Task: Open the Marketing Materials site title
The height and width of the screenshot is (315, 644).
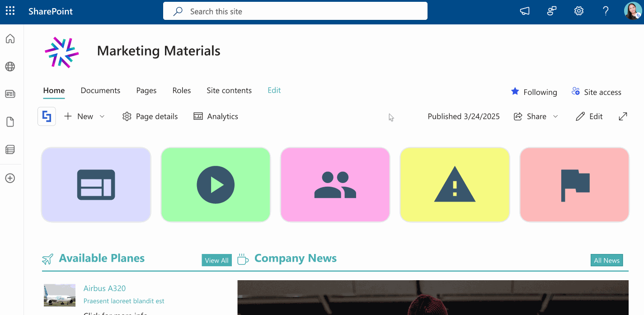Action: click(159, 51)
